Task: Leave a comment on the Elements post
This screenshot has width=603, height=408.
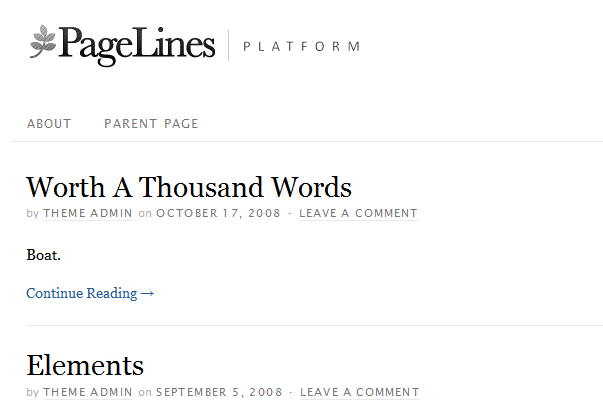Action: (x=360, y=392)
